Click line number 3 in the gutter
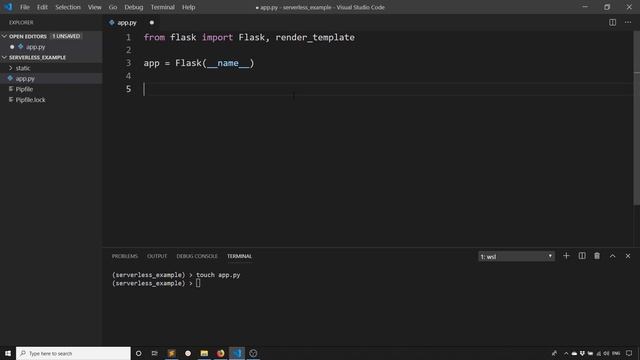 (128, 63)
